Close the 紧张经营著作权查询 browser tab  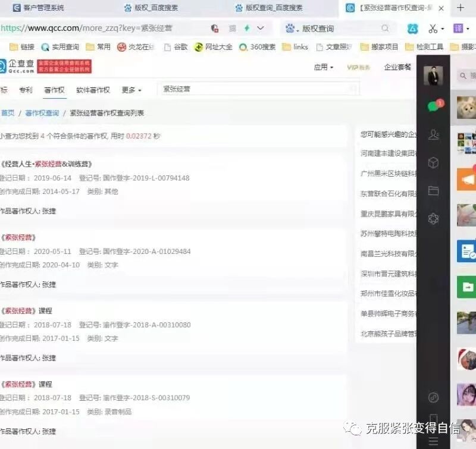(441, 8)
